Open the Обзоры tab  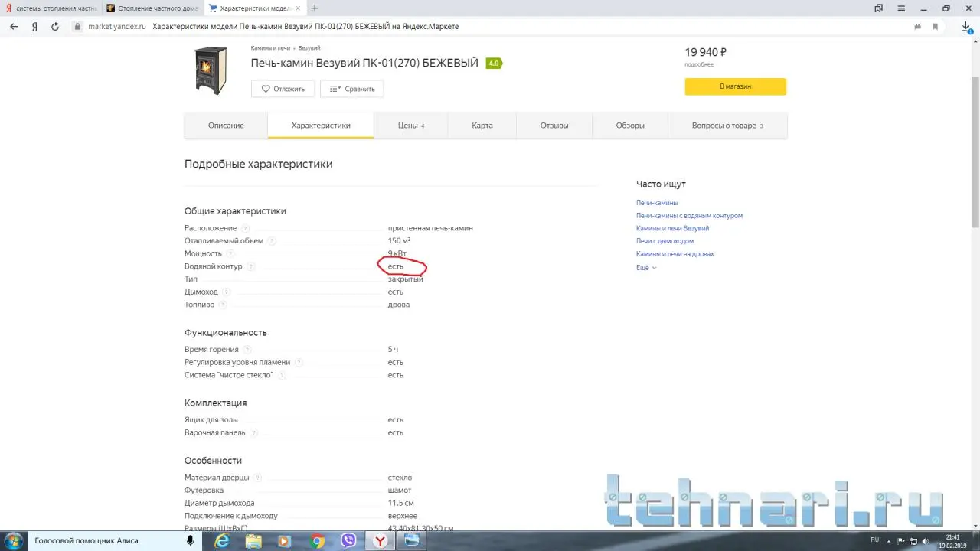click(x=630, y=126)
